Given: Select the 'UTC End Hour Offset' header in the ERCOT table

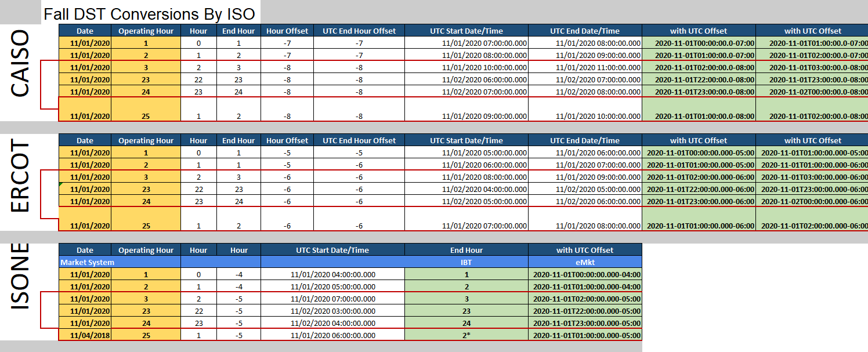Looking at the screenshot, I should (x=359, y=140).
